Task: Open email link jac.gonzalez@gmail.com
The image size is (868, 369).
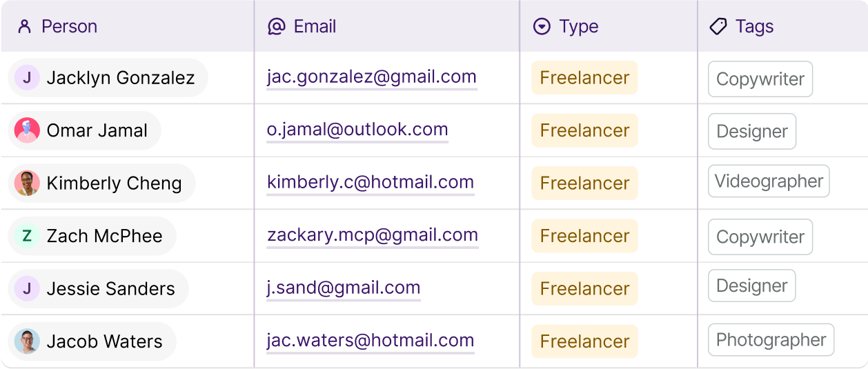Action: tap(371, 77)
